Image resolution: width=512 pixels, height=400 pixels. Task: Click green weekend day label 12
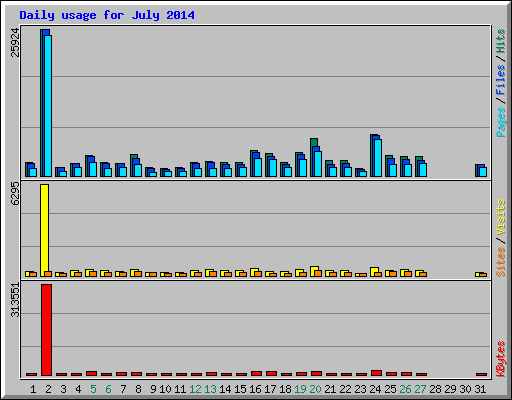tap(195, 389)
